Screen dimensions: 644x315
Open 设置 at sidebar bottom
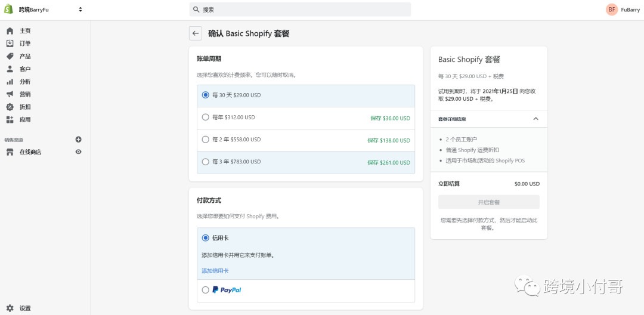25,308
